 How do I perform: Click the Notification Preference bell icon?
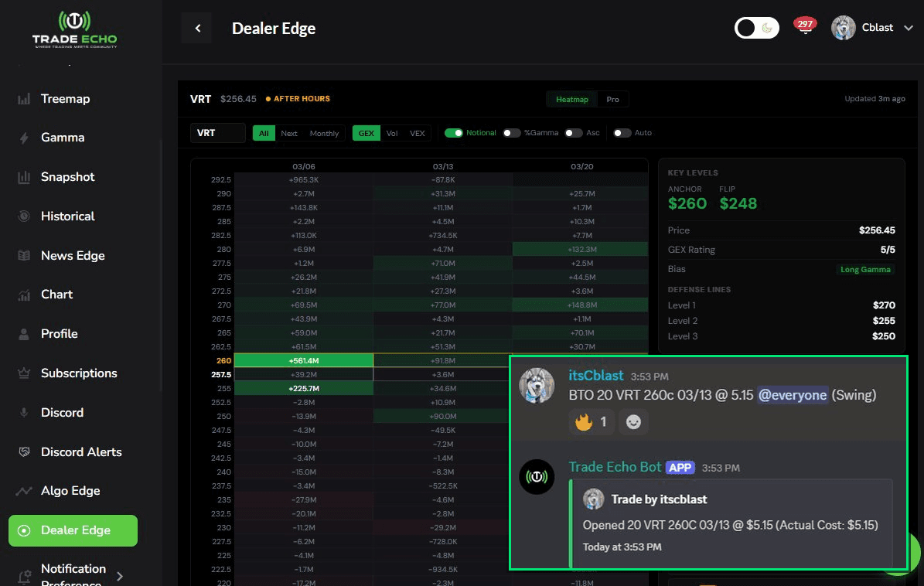[24, 577]
